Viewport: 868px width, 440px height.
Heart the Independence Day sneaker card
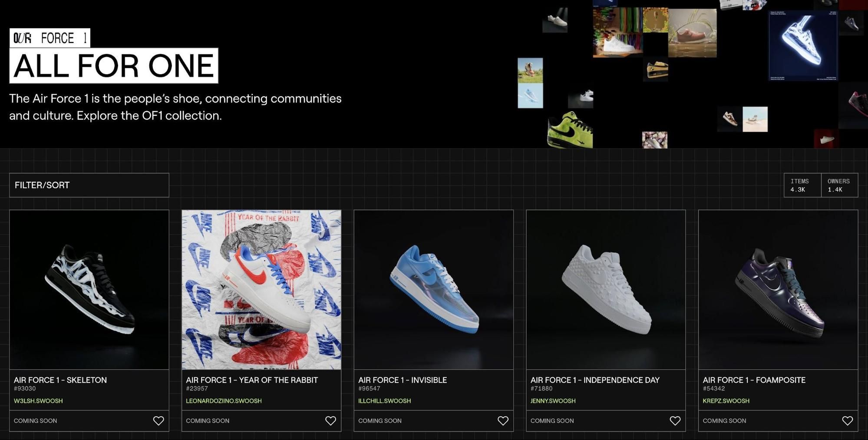pyautogui.click(x=675, y=420)
